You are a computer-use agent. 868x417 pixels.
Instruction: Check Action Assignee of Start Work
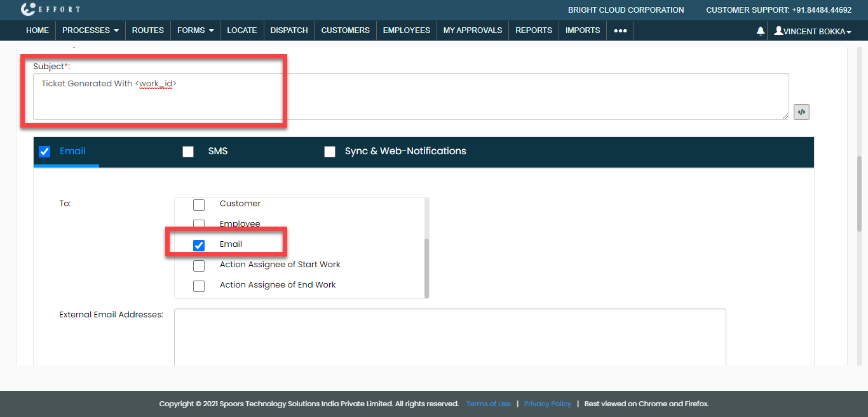coord(199,265)
